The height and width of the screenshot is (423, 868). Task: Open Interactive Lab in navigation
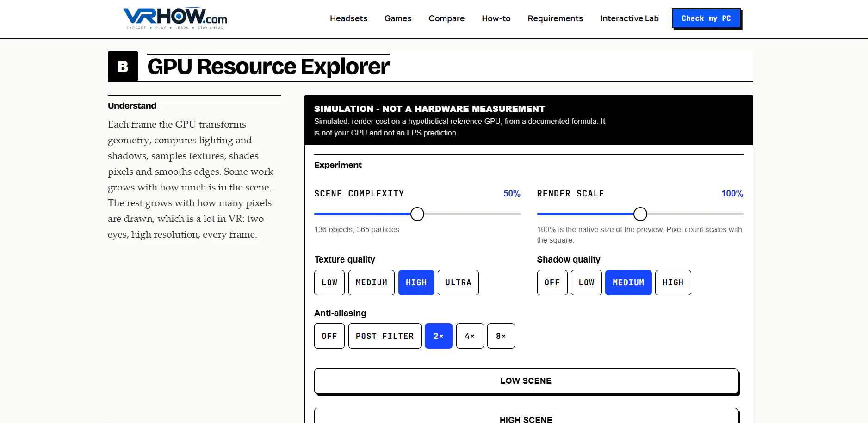(x=629, y=18)
